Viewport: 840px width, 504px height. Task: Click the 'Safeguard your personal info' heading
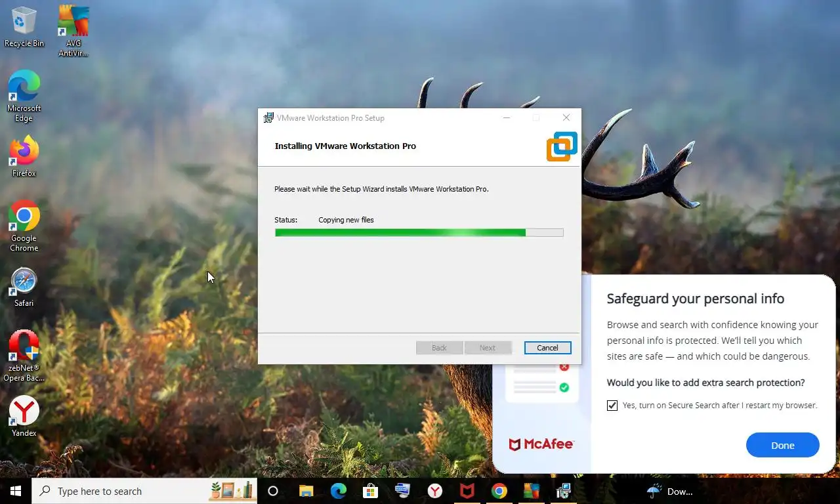tap(695, 299)
